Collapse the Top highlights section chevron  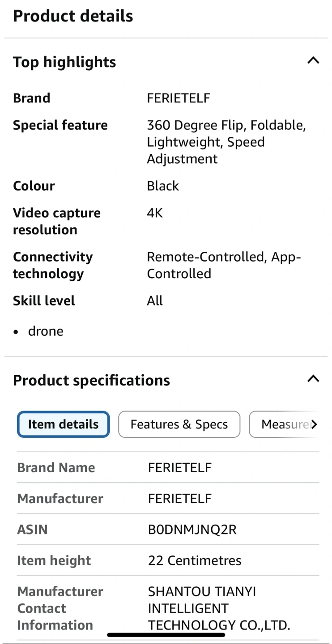(x=313, y=60)
